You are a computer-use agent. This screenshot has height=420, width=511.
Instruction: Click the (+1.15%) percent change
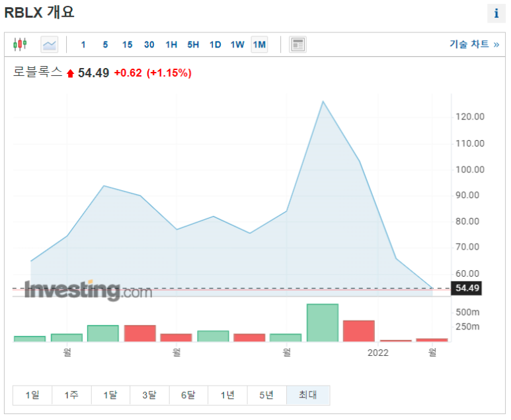(169, 73)
